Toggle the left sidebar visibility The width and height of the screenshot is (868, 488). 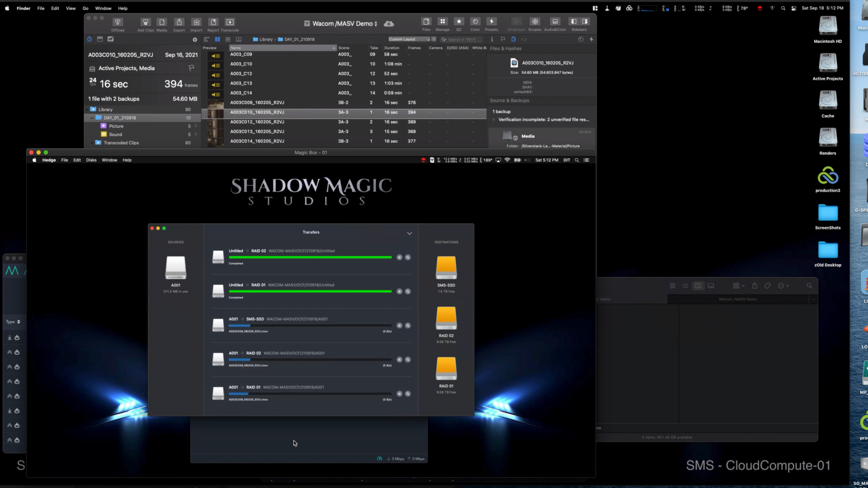tap(574, 22)
